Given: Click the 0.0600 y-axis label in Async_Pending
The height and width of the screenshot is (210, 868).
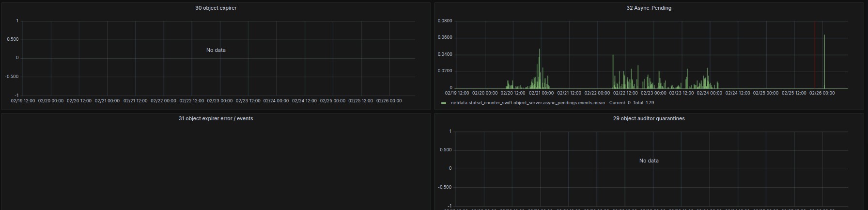Looking at the screenshot, I should [445, 37].
